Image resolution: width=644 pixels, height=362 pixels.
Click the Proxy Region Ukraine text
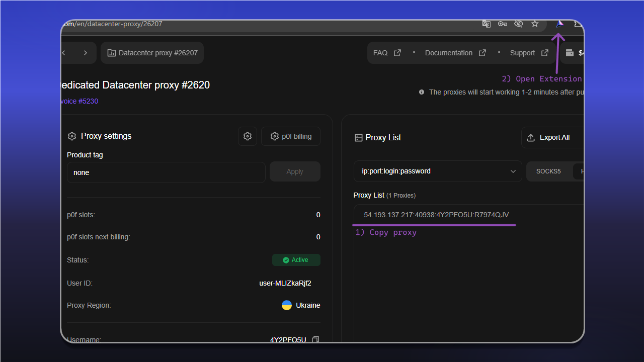click(308, 305)
